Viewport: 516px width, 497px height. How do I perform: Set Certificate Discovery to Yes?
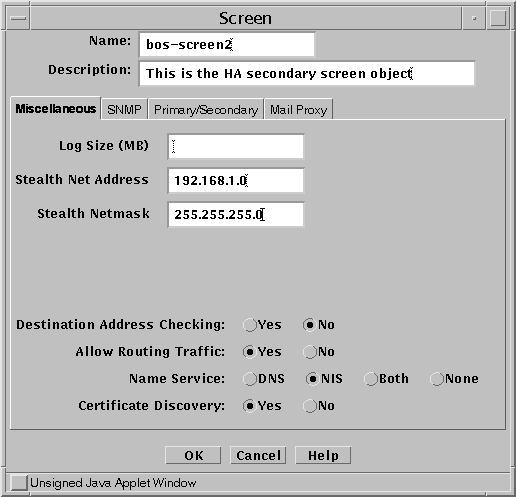(x=262, y=406)
